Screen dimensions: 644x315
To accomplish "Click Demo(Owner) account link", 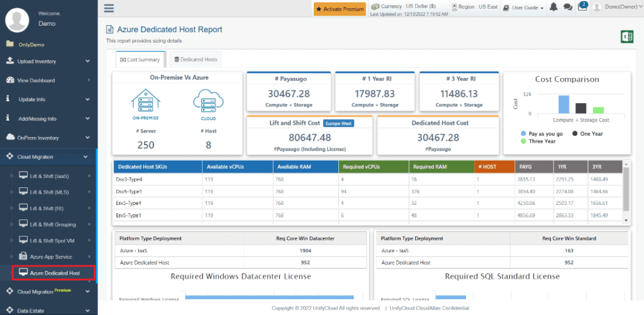I will [x=619, y=8].
